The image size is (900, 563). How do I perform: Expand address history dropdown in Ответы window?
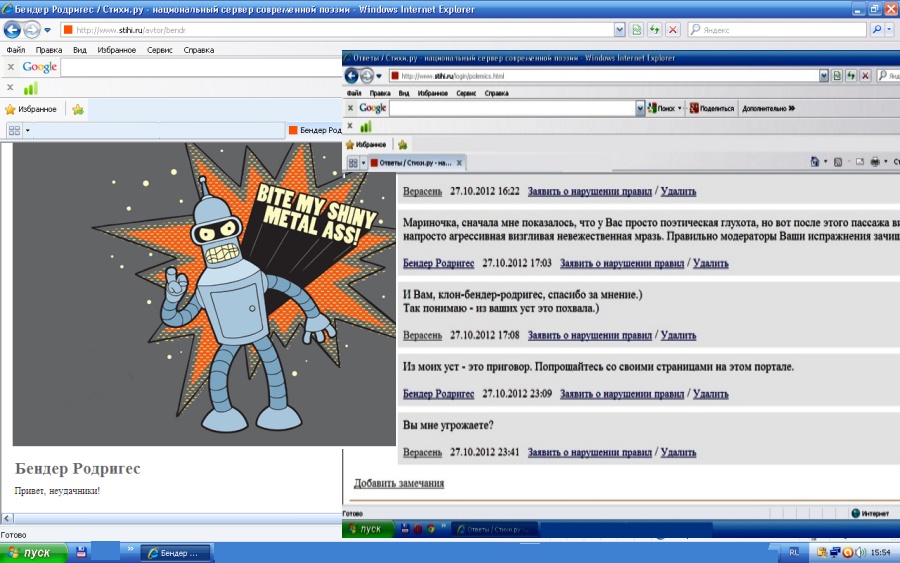coord(824,76)
